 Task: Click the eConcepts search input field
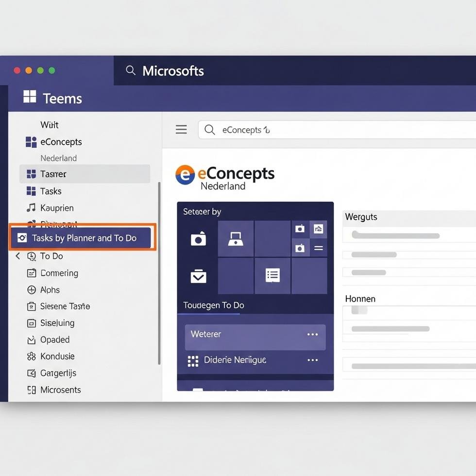(340, 130)
